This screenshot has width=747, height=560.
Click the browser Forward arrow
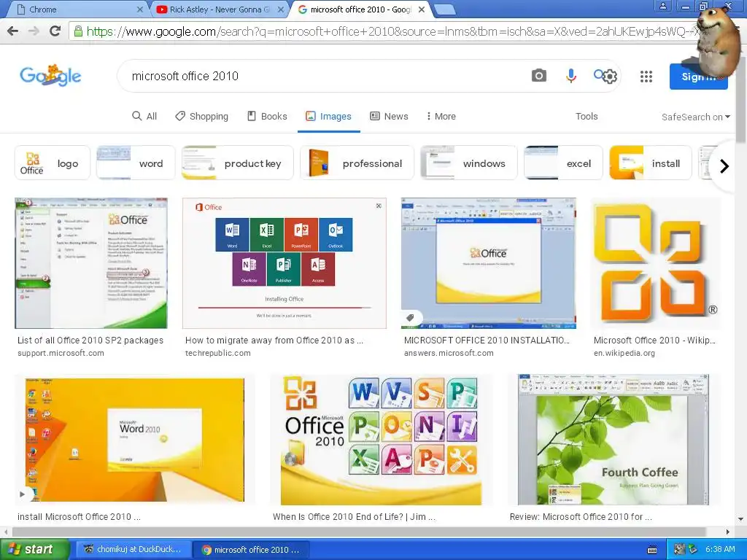[34, 31]
